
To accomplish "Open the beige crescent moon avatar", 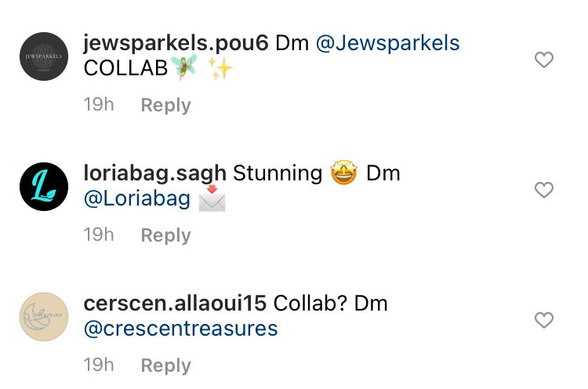I will pos(43,317).
